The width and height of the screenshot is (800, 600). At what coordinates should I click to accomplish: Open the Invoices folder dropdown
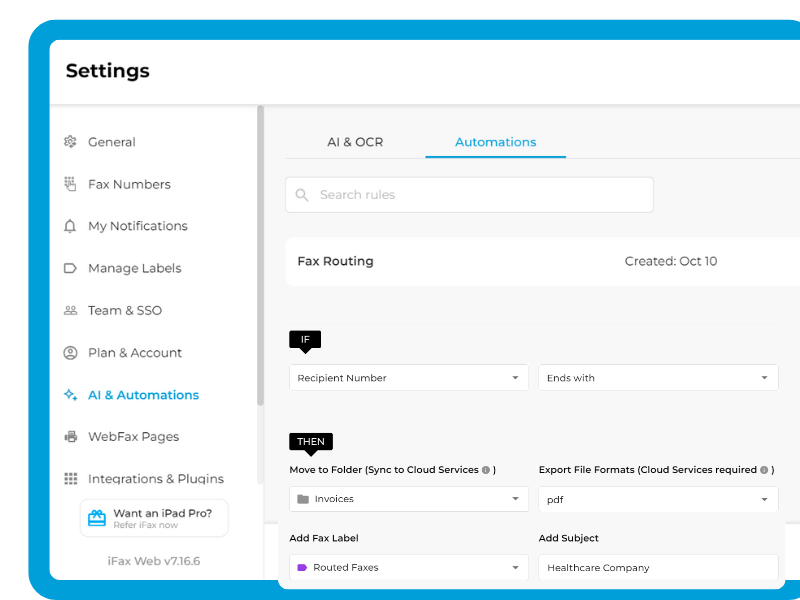tap(409, 499)
